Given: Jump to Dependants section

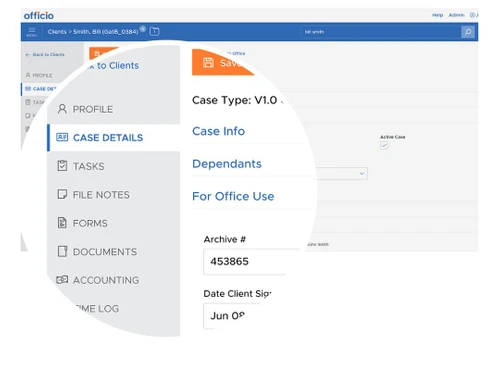Looking at the screenshot, I should (x=227, y=164).
